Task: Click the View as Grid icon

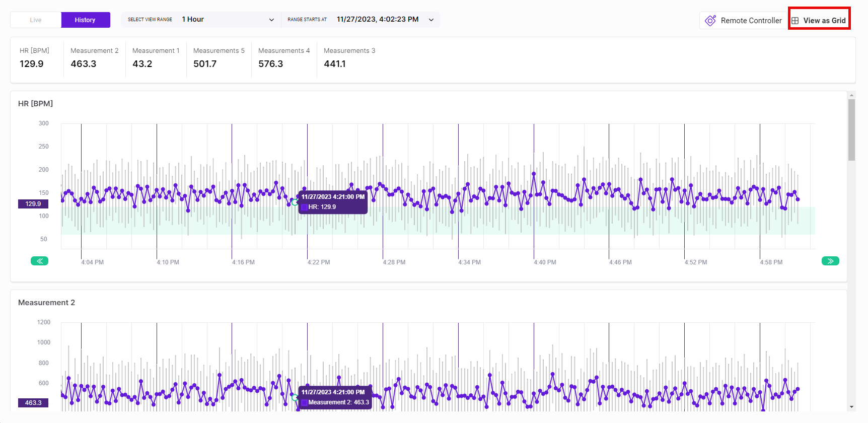Action: pyautogui.click(x=795, y=21)
